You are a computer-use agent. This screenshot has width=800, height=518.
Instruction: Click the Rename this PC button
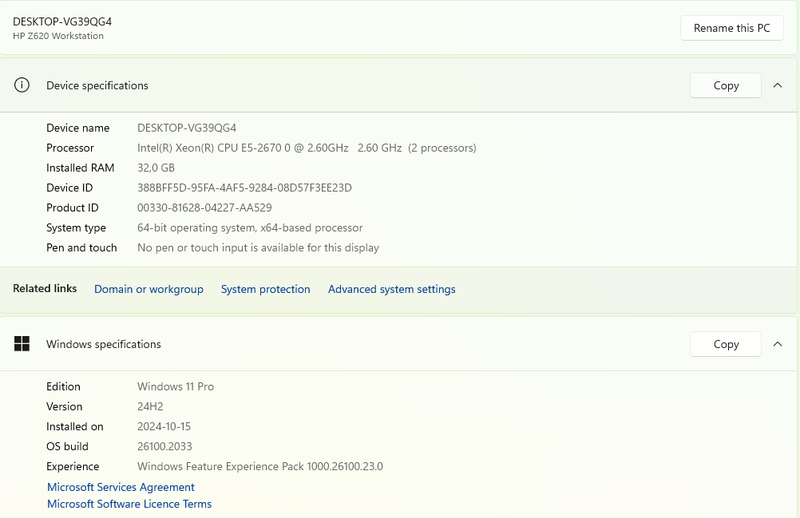click(x=731, y=28)
